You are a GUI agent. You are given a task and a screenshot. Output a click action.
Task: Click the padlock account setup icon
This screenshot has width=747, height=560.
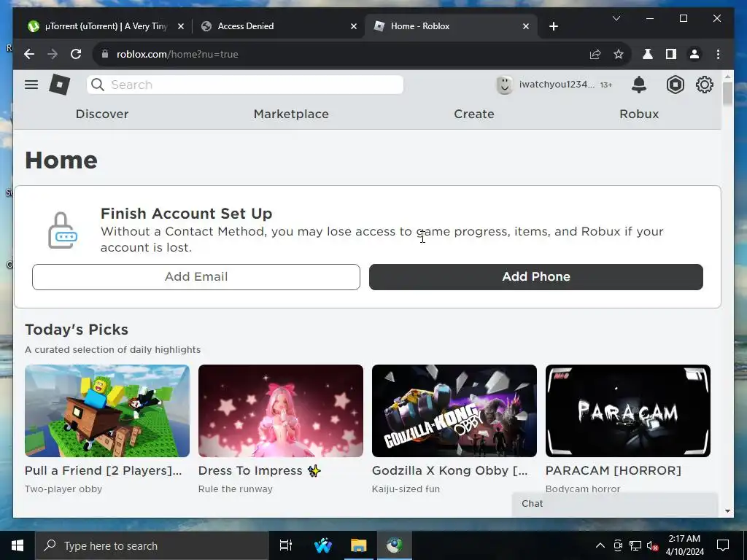pyautogui.click(x=63, y=230)
